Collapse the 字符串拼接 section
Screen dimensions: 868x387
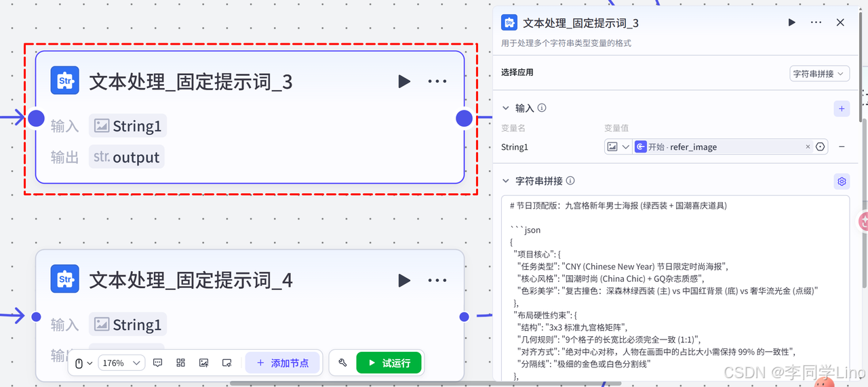click(x=505, y=181)
